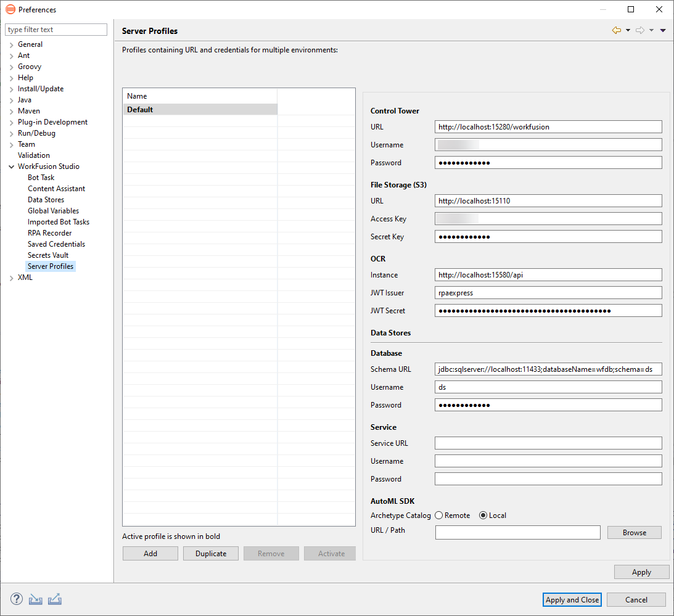Viewport: 674px width, 616px height.
Task: Click the Cancel button
Action: (x=636, y=600)
